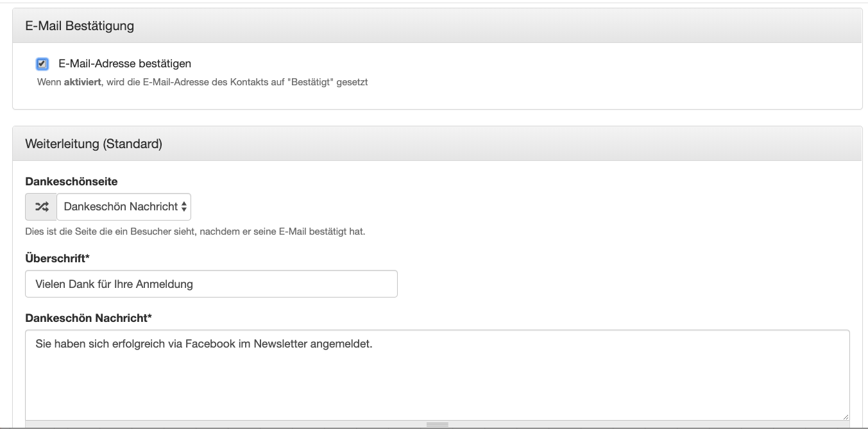Click the Dankeschön Nachricht* field label
Image resolution: width=868 pixels, height=429 pixels.
89,317
